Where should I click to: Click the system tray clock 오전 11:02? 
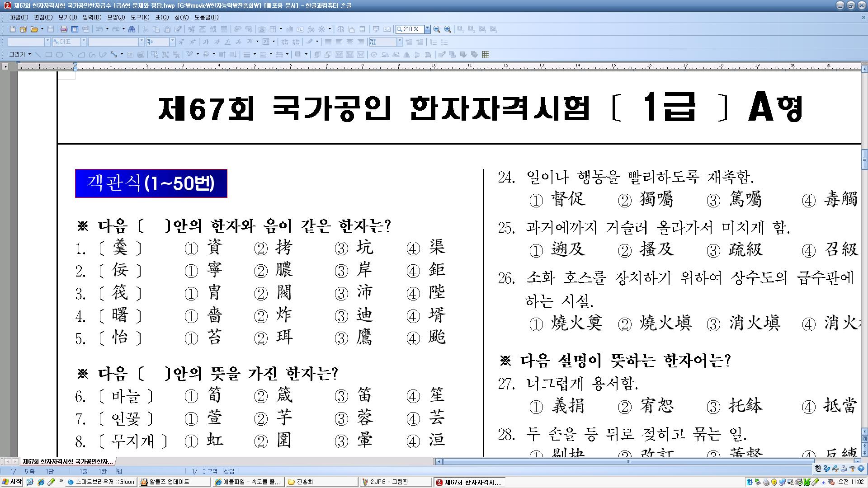pyautogui.click(x=851, y=482)
